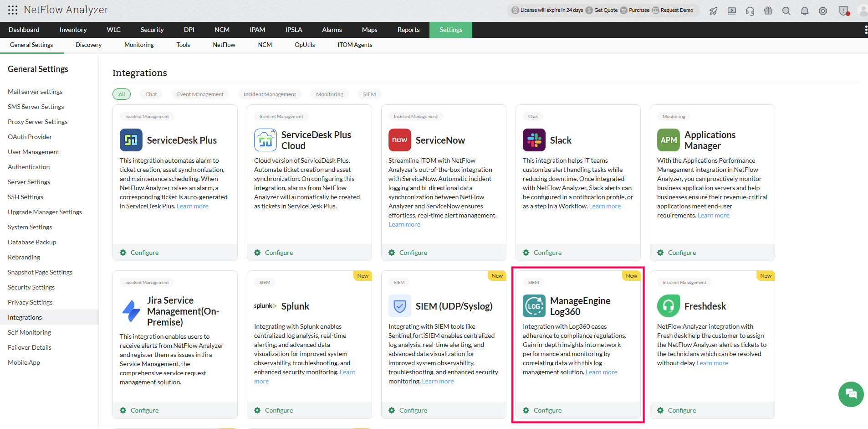Open the live chat bubble
This screenshot has width=868, height=429.
851,394
